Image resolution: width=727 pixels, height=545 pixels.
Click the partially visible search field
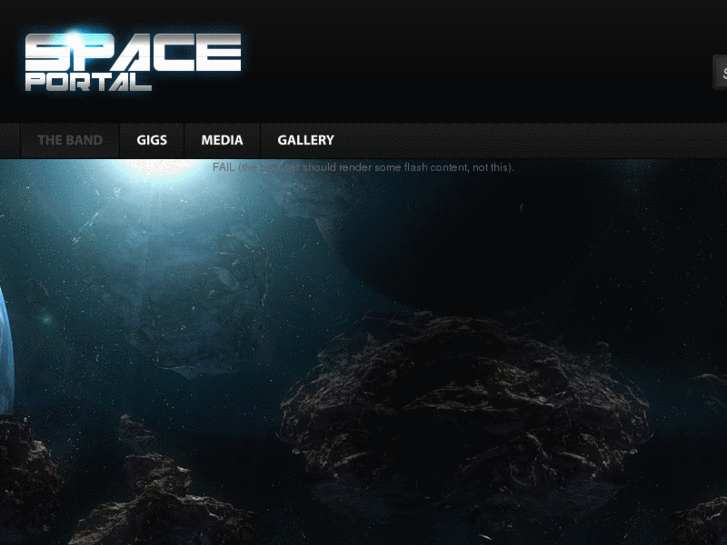click(x=720, y=72)
